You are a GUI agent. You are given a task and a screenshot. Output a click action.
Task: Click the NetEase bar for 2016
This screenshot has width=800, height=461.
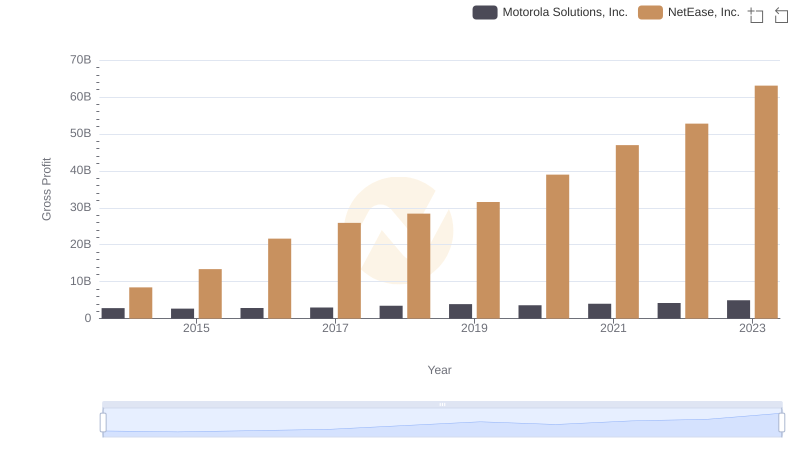pyautogui.click(x=280, y=278)
